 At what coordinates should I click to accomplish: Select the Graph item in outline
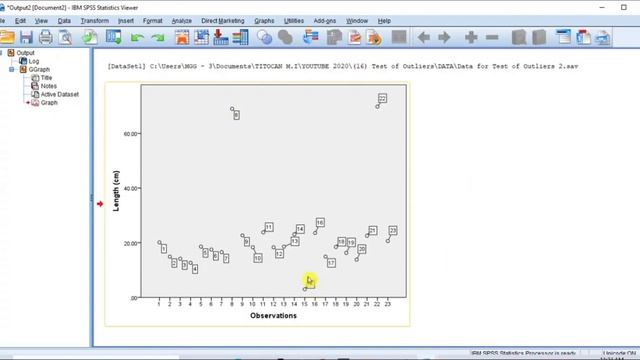[x=49, y=102]
